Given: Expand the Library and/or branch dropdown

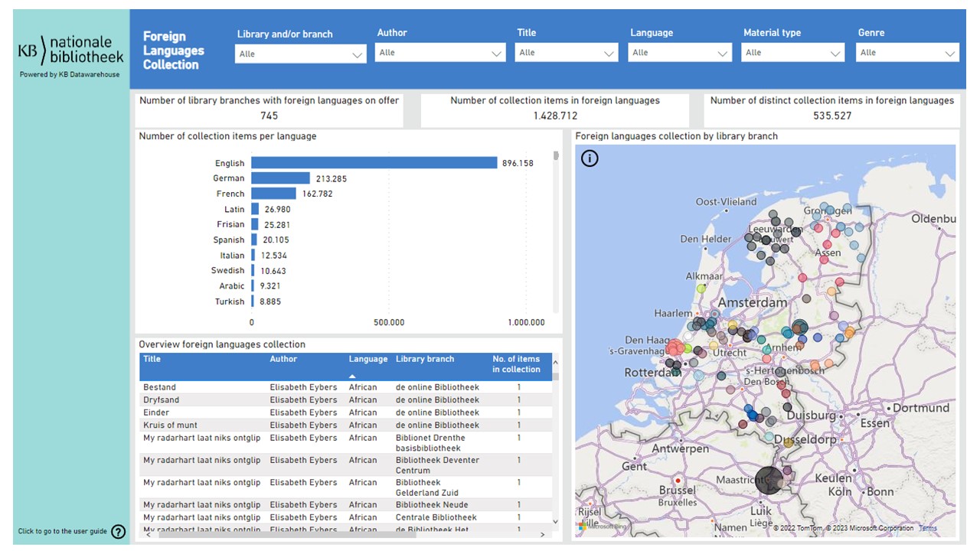Looking at the screenshot, I should click(301, 54).
